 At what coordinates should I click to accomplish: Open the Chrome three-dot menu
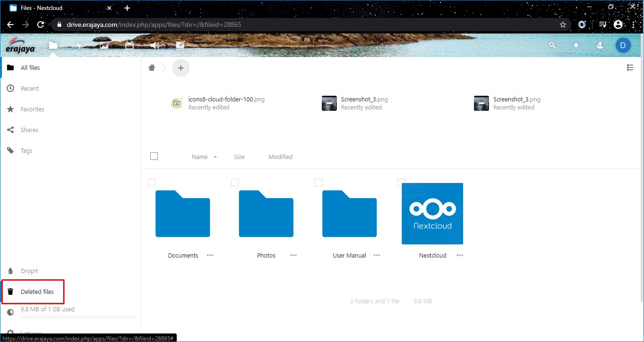[633, 25]
